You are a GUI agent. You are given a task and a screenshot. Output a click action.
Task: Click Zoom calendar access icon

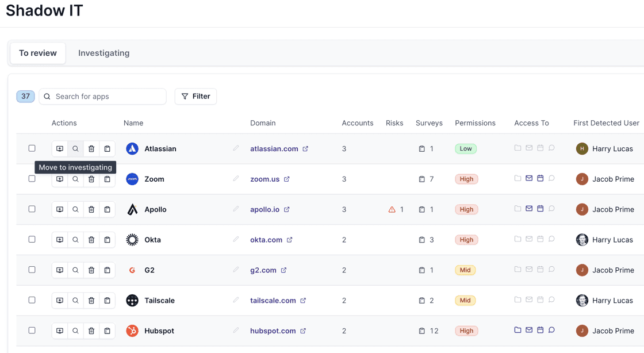[x=540, y=178]
